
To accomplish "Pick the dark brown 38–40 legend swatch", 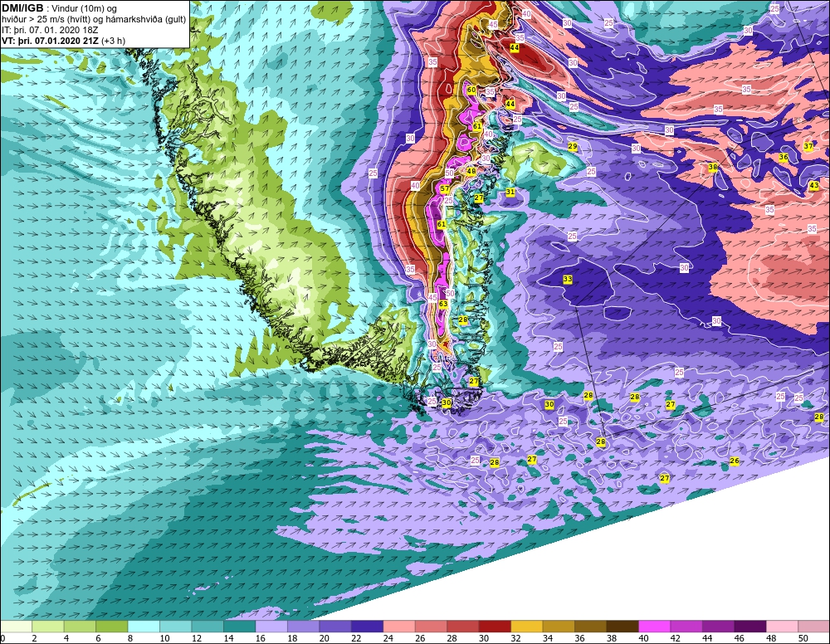I will [622, 627].
